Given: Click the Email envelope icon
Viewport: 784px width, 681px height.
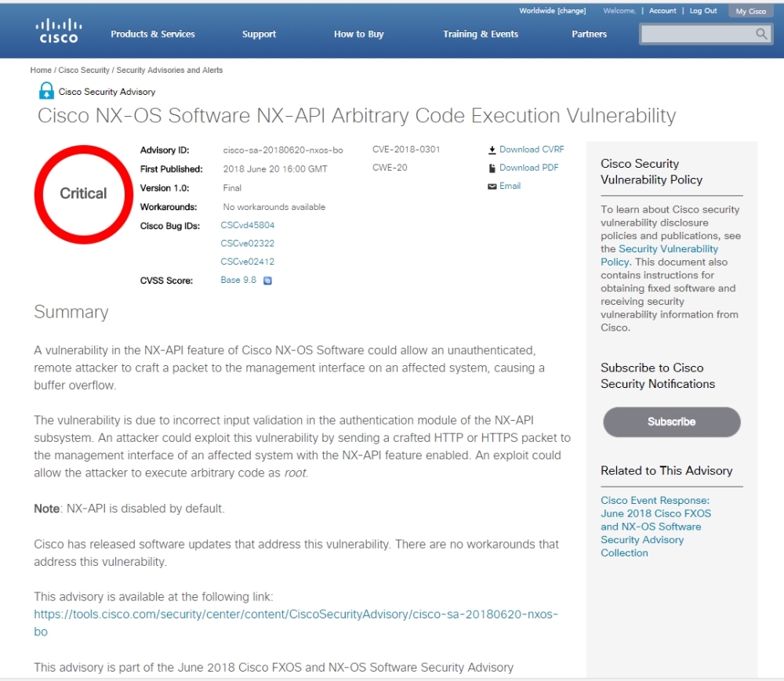Looking at the screenshot, I should click(492, 187).
